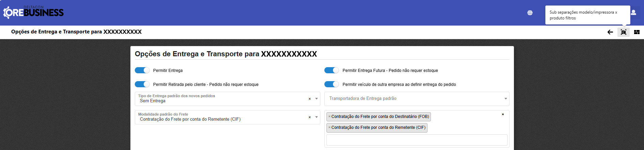Clear the Modalidade padrão do Frete selection

coord(309,117)
